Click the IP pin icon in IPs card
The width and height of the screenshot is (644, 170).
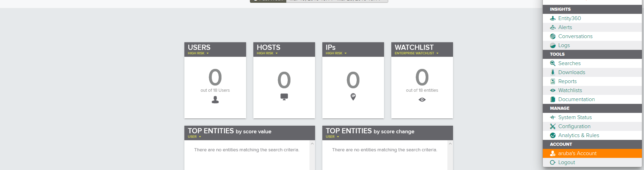pyautogui.click(x=353, y=97)
